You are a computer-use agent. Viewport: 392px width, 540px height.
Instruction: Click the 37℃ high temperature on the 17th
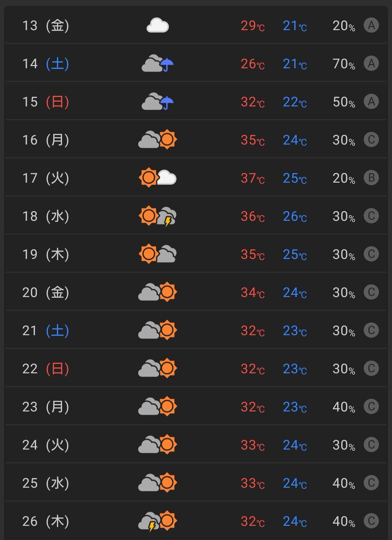point(253,179)
